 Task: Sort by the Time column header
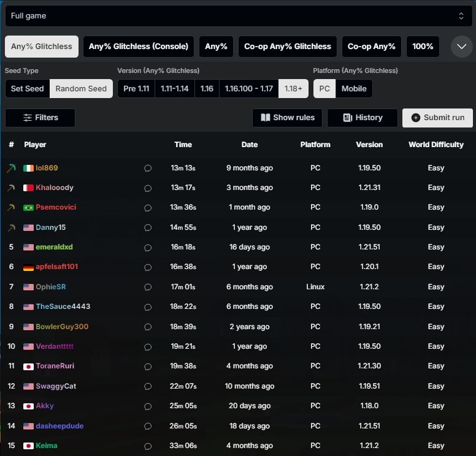(183, 145)
